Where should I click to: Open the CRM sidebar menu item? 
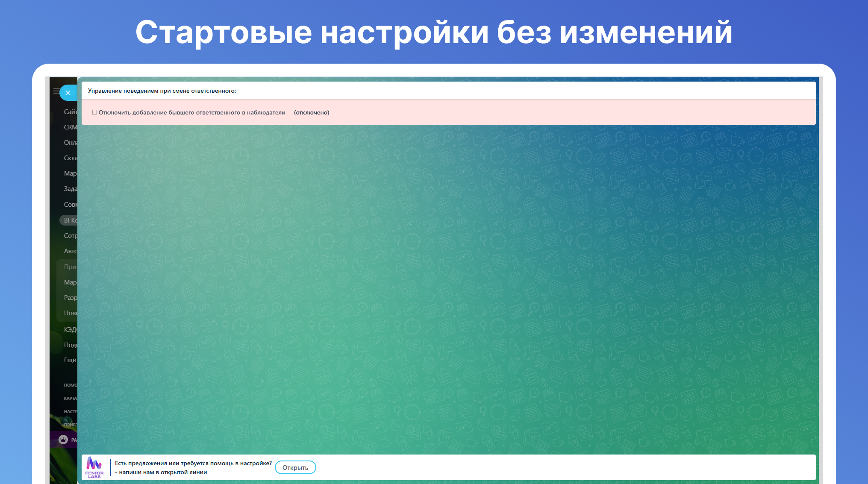click(x=70, y=127)
